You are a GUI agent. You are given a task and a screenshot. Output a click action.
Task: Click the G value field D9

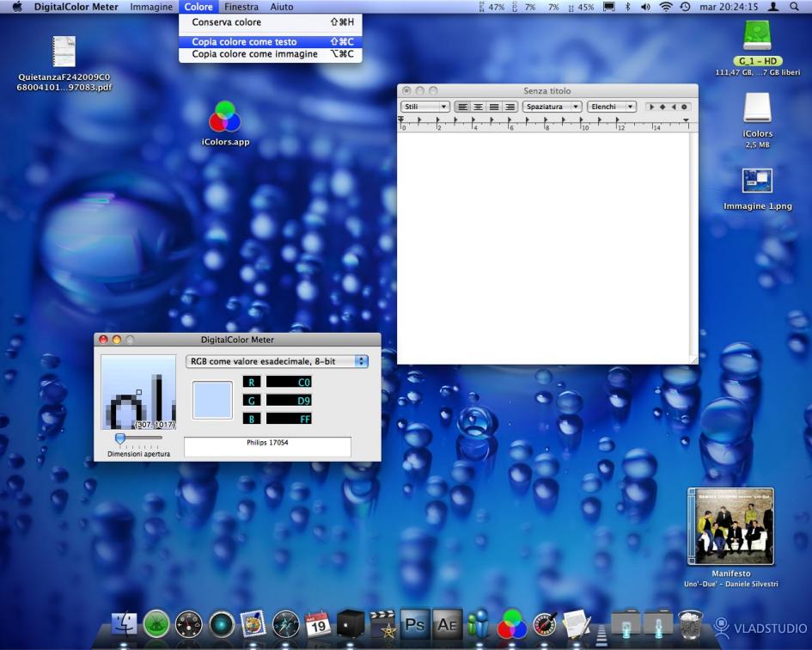coord(289,401)
